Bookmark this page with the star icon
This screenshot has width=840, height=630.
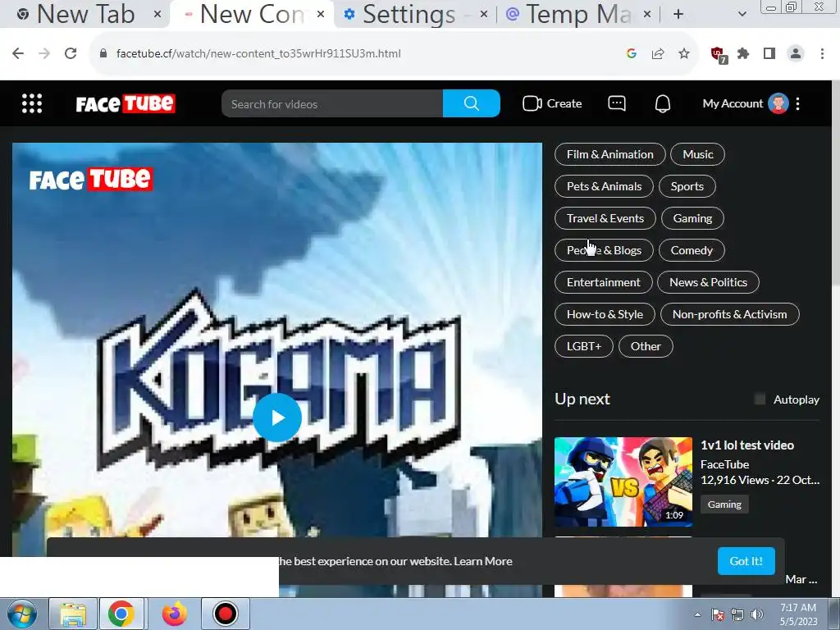tap(684, 53)
